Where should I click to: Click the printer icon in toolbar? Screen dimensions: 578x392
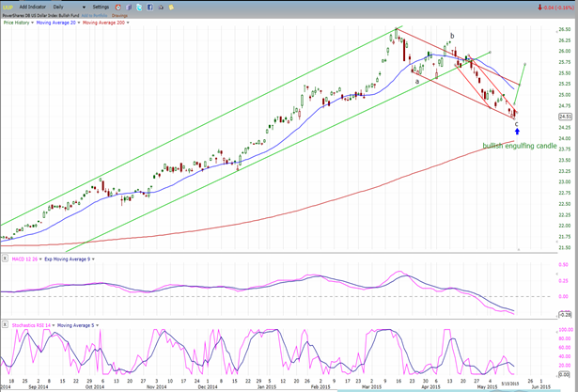(161, 7)
